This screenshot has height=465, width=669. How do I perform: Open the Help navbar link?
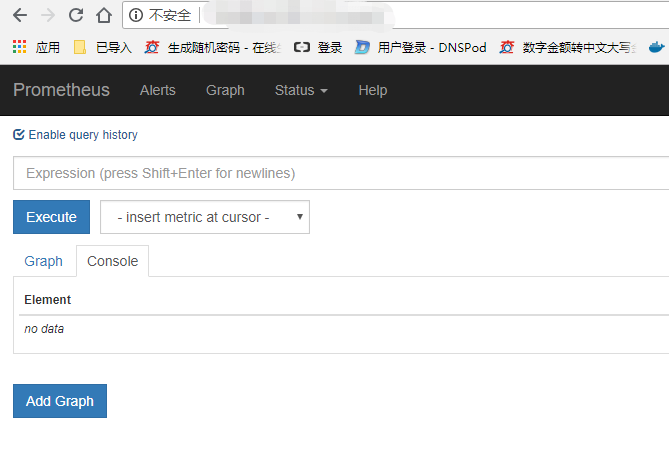point(373,90)
